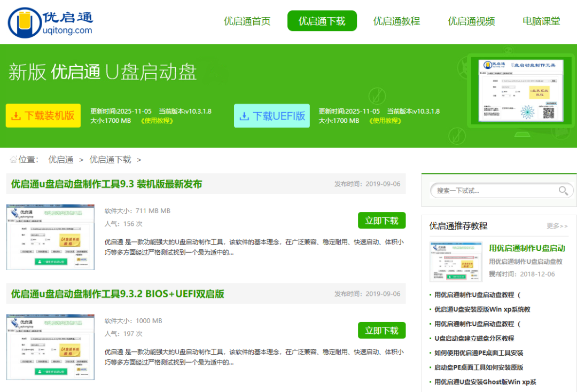
Task: Click the search magnifier icon
Action: 563,191
